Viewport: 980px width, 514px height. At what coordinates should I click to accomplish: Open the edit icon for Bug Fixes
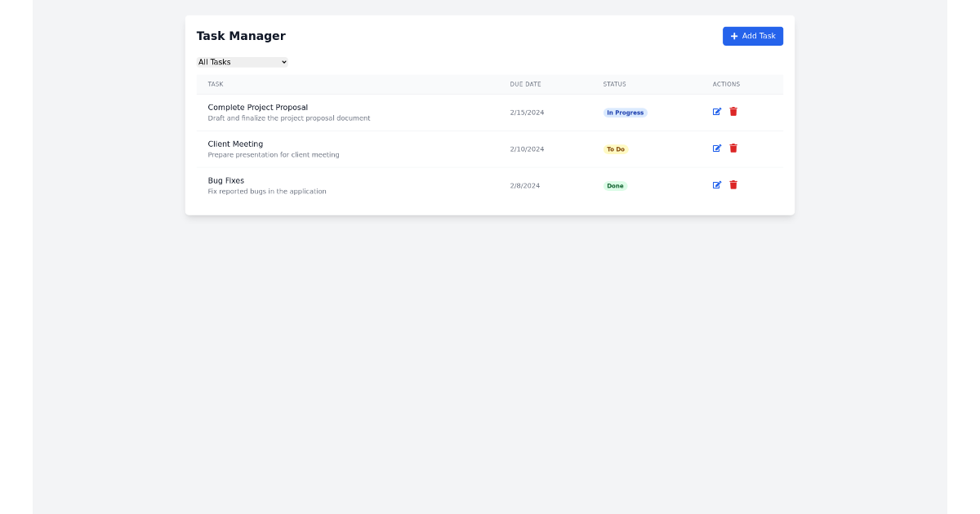pos(717,185)
